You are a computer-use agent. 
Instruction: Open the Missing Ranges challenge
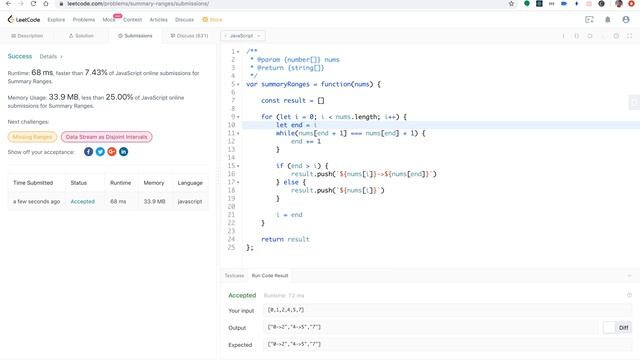coord(32,137)
